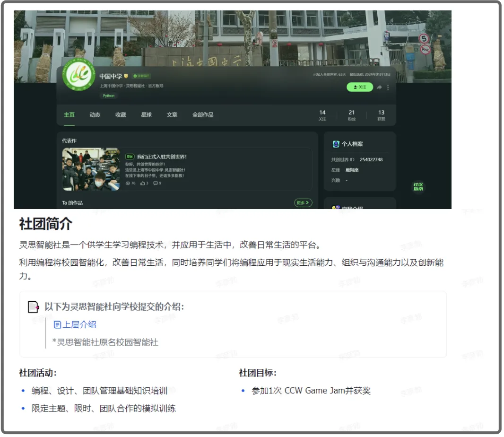
Task: Open the classroom photo thumbnail of featured post
Action: coord(91,169)
